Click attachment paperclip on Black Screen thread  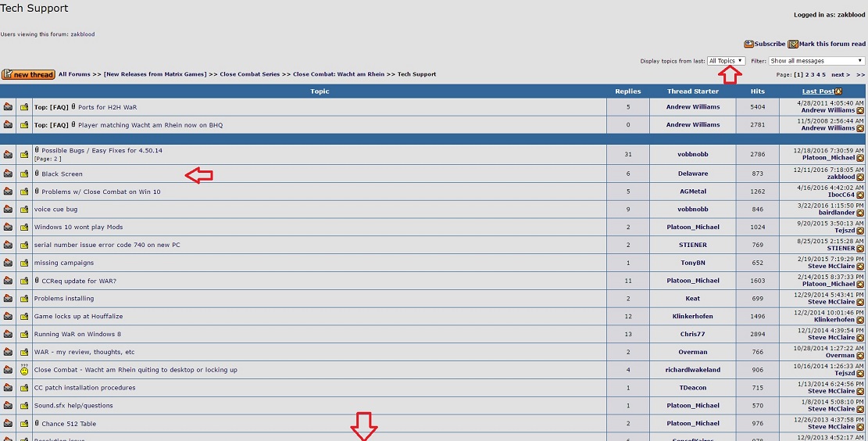pyautogui.click(x=37, y=174)
